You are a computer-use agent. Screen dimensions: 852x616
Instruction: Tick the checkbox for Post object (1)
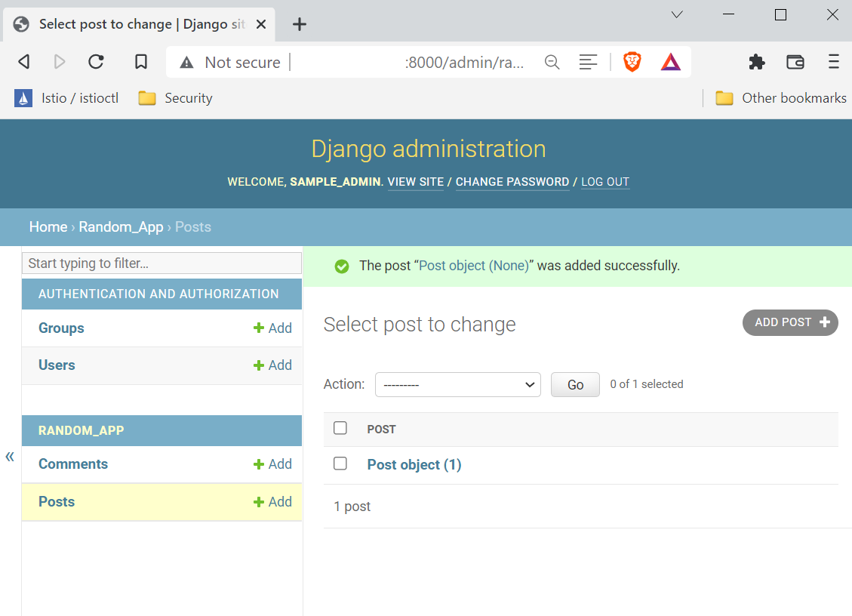(x=340, y=464)
